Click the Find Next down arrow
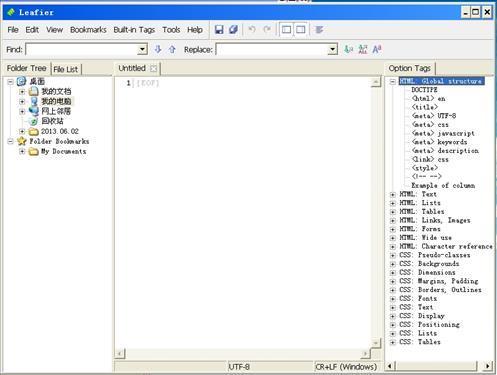The height and width of the screenshot is (375, 497). [x=158, y=49]
